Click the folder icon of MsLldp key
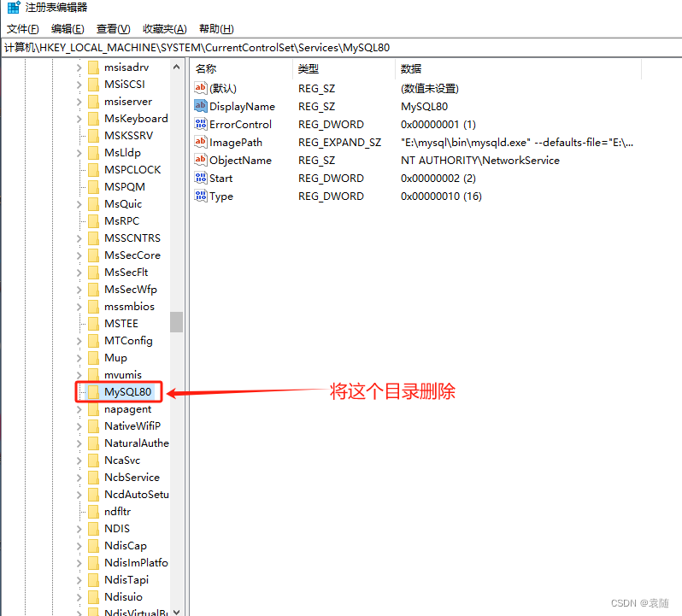 [93, 153]
